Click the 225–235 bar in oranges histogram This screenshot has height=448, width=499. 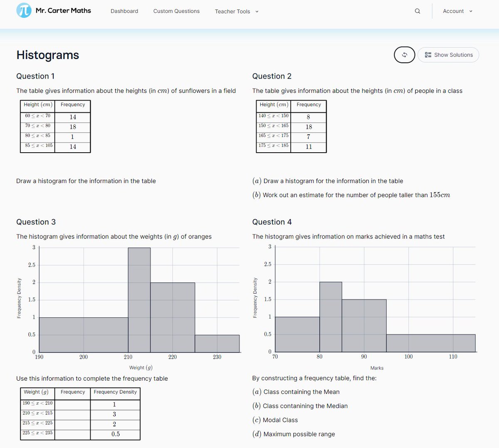pos(217,344)
